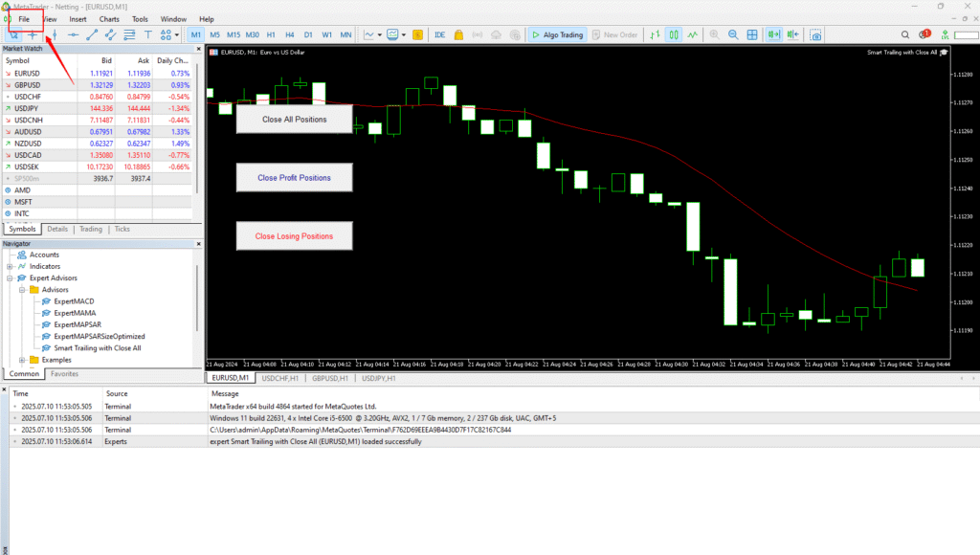Open the Favorites tab in Navigator
The width and height of the screenshot is (980, 555).
click(64, 374)
